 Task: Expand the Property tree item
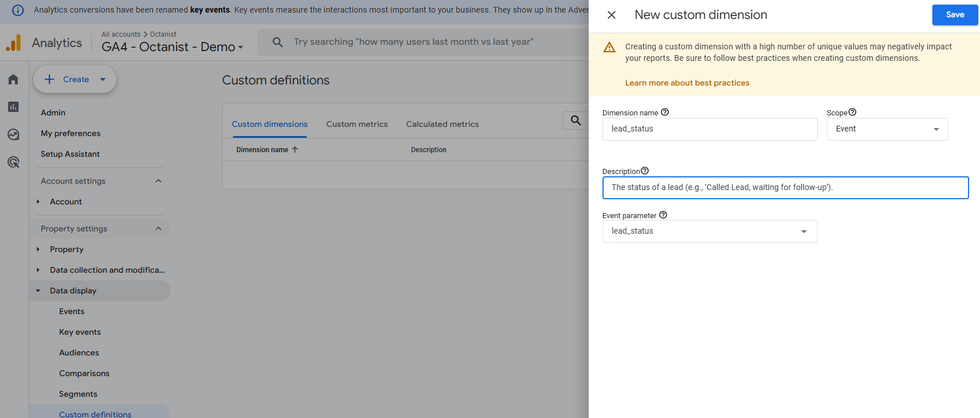(x=38, y=249)
